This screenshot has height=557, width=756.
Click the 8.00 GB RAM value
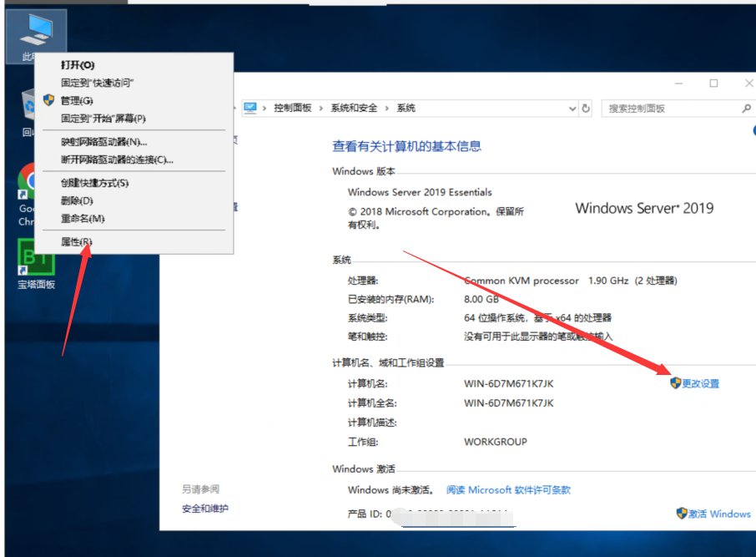481,299
